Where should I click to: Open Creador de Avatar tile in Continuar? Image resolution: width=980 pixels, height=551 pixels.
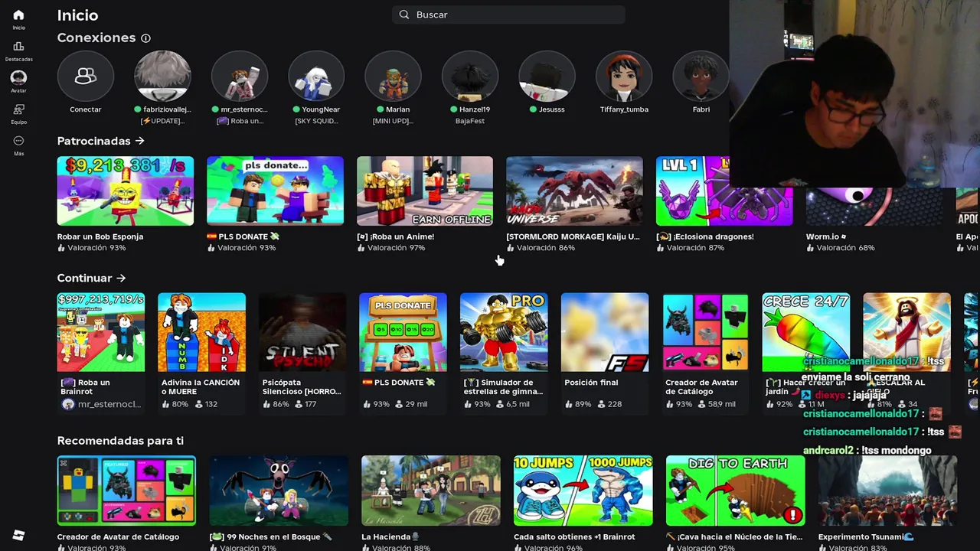(x=705, y=332)
